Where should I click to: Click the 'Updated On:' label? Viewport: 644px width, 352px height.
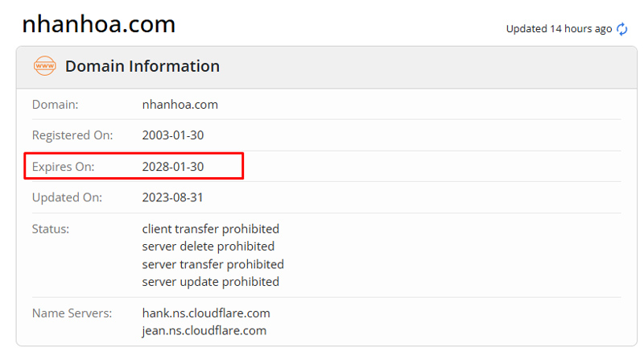67,197
